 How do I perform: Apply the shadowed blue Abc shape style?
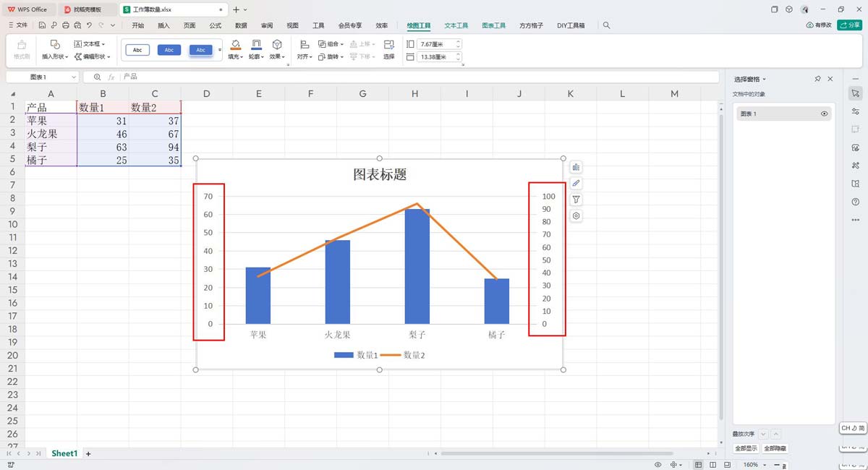click(x=200, y=50)
